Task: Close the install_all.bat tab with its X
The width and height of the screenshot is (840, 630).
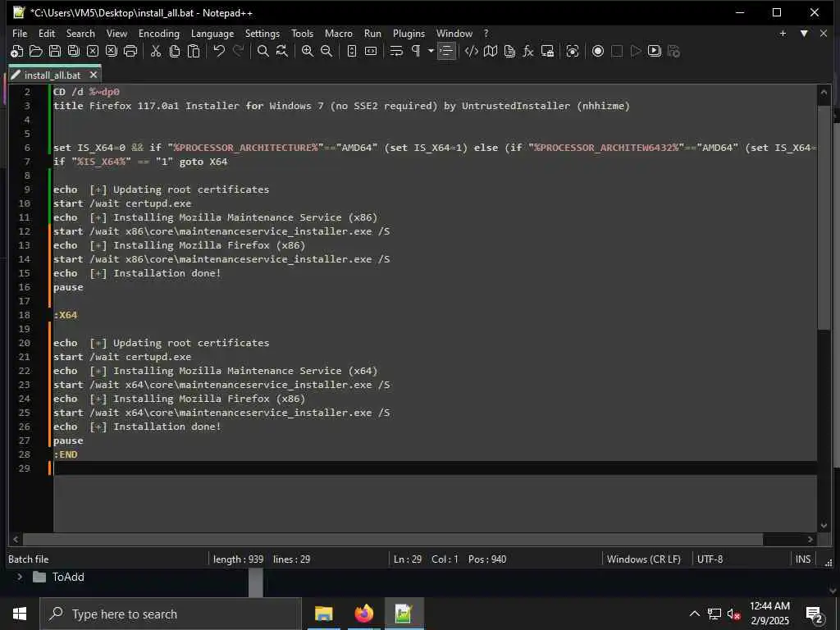Action: pos(94,75)
